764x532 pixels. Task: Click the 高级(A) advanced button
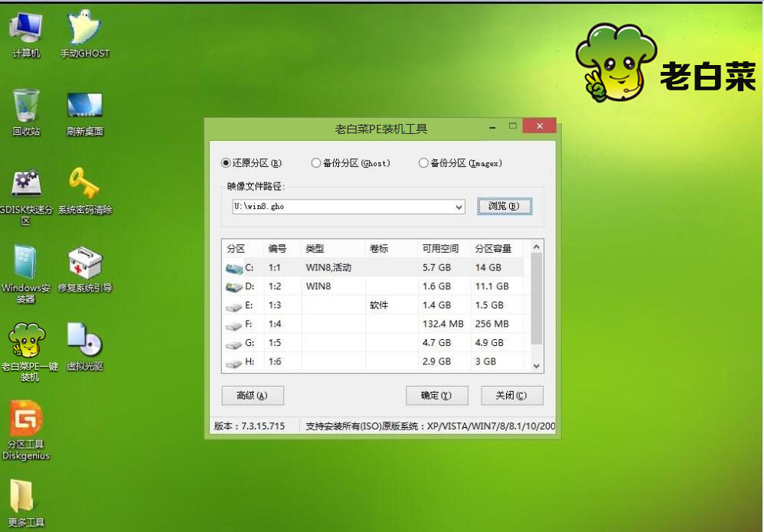[x=253, y=396]
